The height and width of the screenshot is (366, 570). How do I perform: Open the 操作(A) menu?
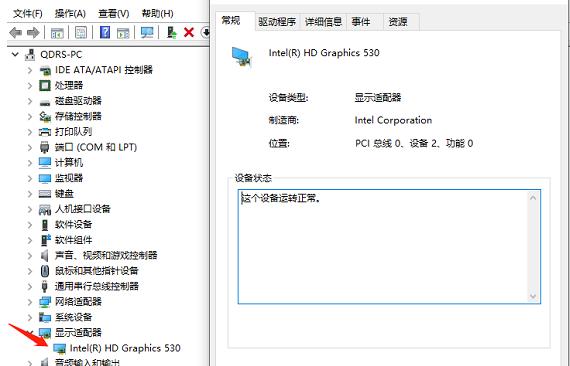70,14
